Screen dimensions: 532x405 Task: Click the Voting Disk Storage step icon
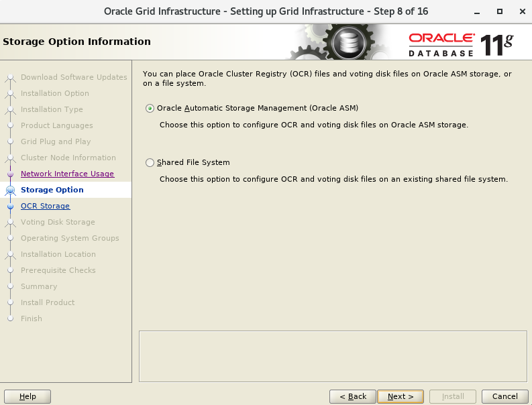tap(10, 222)
